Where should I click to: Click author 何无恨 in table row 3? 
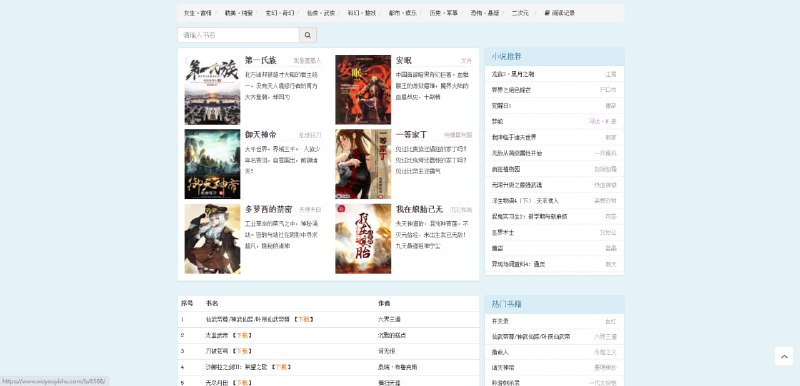coord(387,351)
